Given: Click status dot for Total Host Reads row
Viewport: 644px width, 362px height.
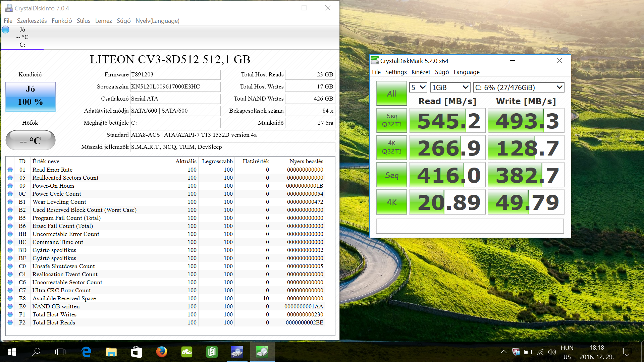Looking at the screenshot, I should click(10, 322).
